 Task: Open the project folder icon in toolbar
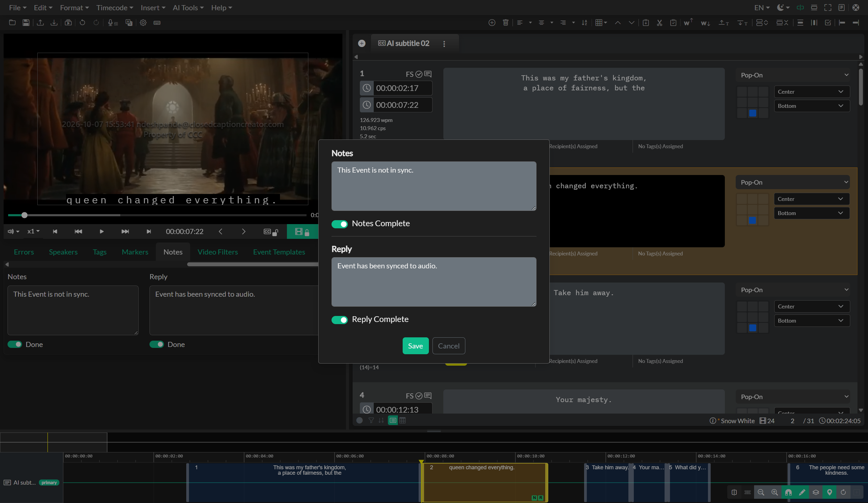[12, 23]
